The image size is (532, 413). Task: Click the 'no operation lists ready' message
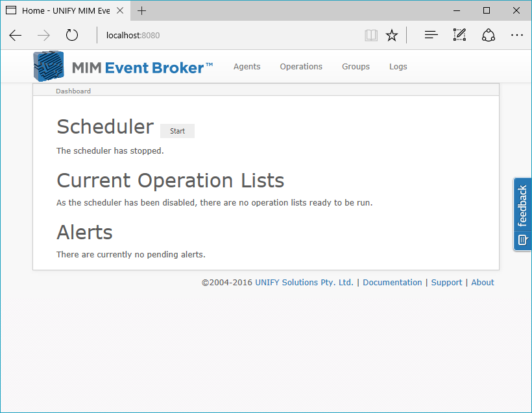[215, 203]
